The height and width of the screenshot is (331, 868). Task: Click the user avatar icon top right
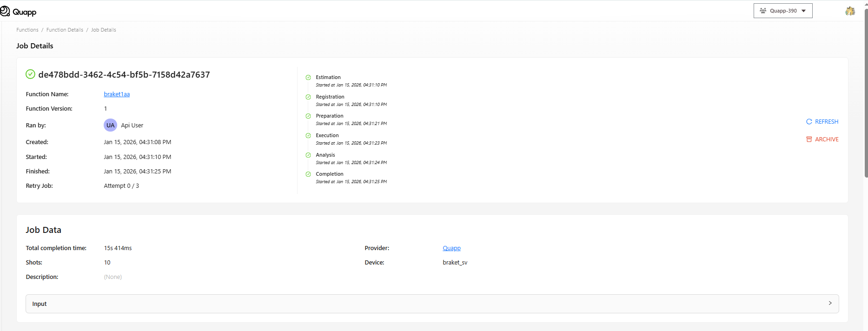pyautogui.click(x=850, y=11)
